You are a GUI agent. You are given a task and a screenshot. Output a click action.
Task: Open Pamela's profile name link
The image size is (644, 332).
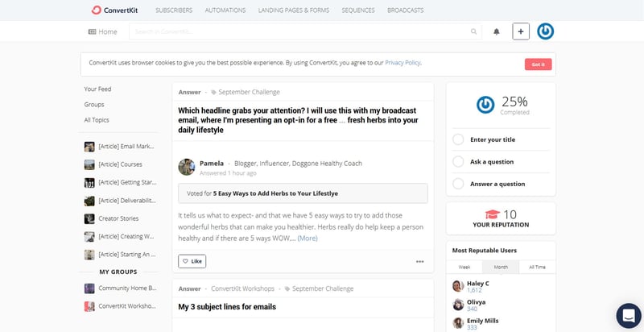click(212, 164)
